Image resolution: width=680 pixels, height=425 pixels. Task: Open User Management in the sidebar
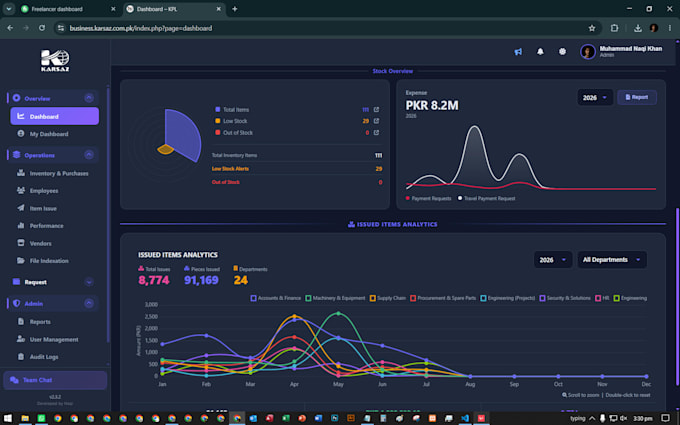(55, 339)
